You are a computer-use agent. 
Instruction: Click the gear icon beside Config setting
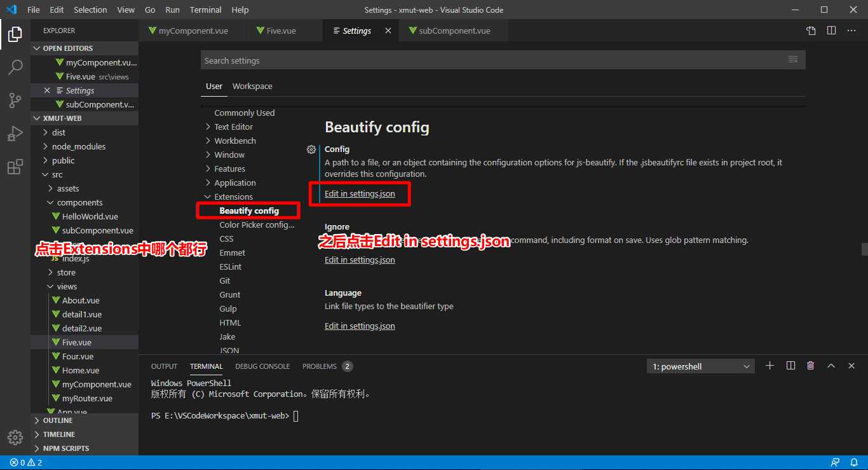pos(311,149)
